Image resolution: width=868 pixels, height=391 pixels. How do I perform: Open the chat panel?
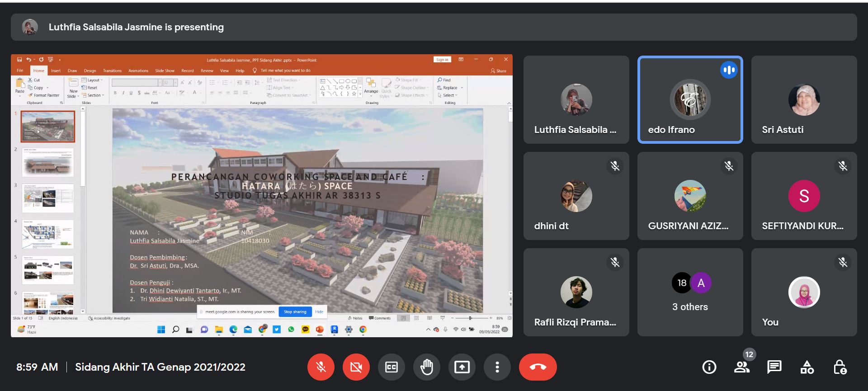(x=774, y=367)
